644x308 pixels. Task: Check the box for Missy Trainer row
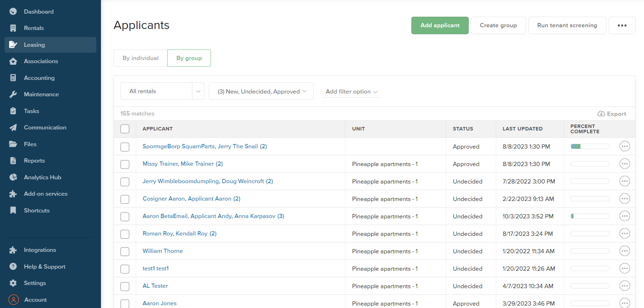pos(125,164)
